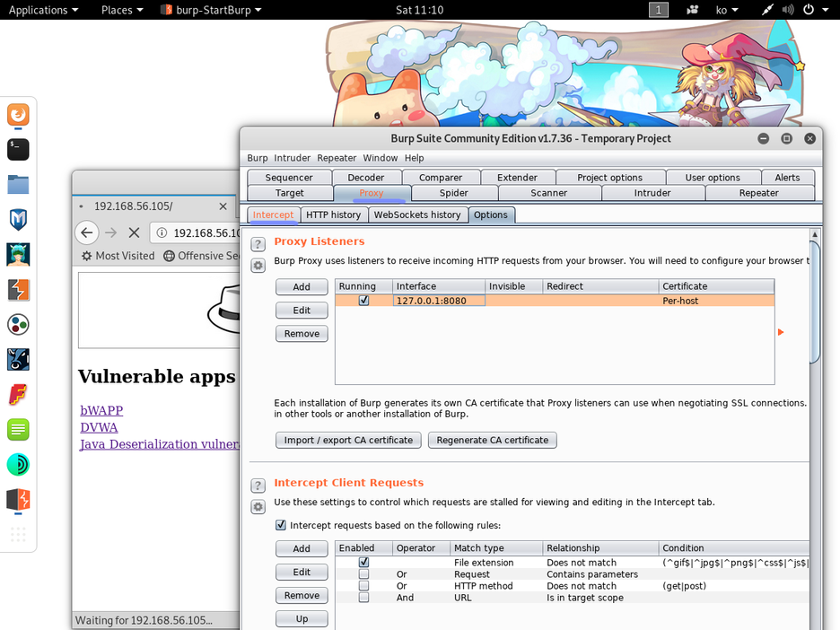This screenshot has height=630, width=840.
Task: Click the vertical scrollbar in Options panel
Action: 815,302
